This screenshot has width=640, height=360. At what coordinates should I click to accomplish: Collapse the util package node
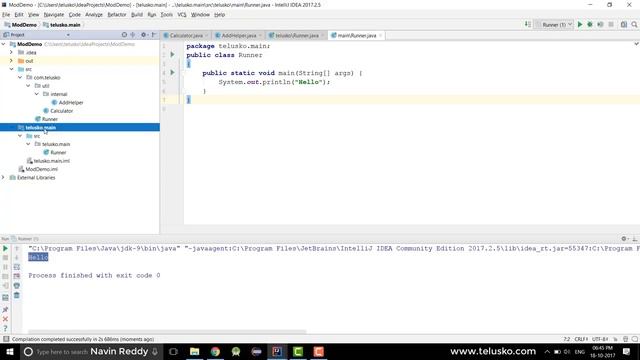pos(28,86)
